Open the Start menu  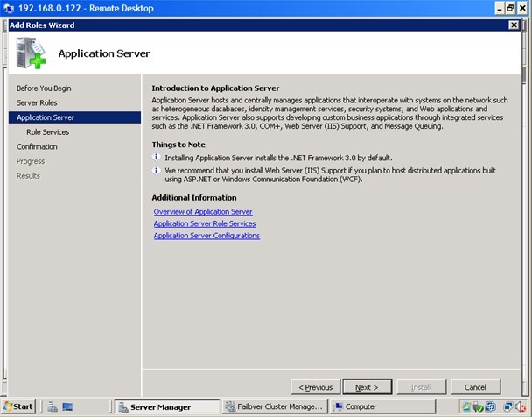point(18,406)
